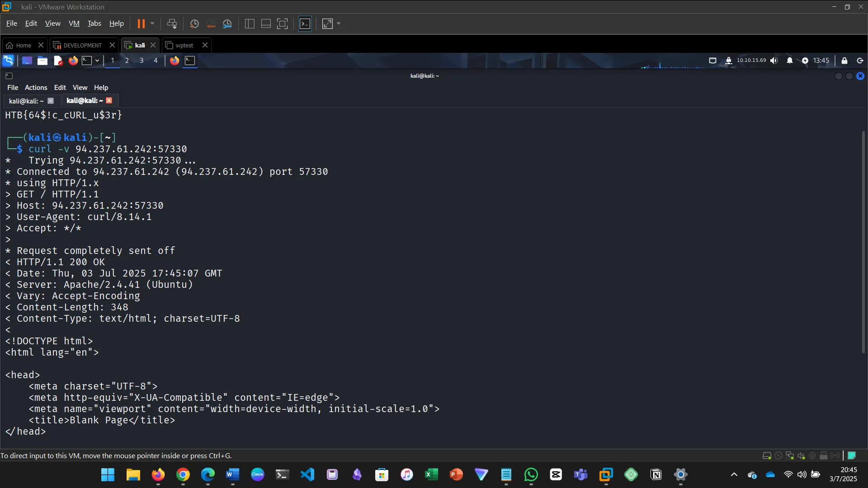Expand the power options dropdown arrow

coord(152,23)
